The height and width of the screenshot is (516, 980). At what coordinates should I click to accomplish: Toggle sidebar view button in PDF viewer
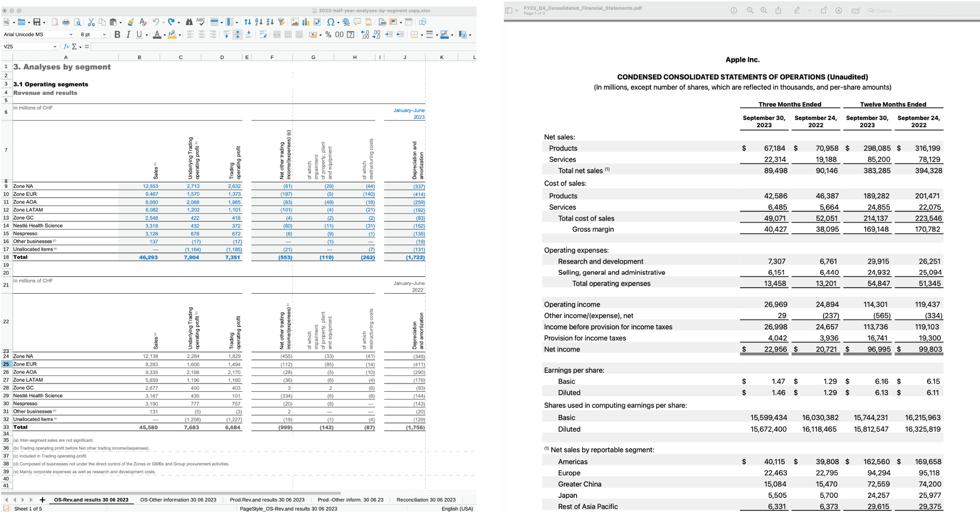[x=509, y=11]
